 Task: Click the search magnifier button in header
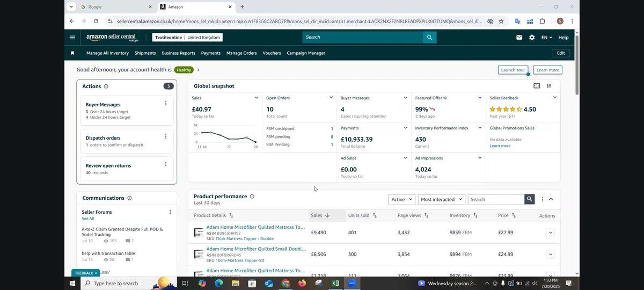click(429, 37)
